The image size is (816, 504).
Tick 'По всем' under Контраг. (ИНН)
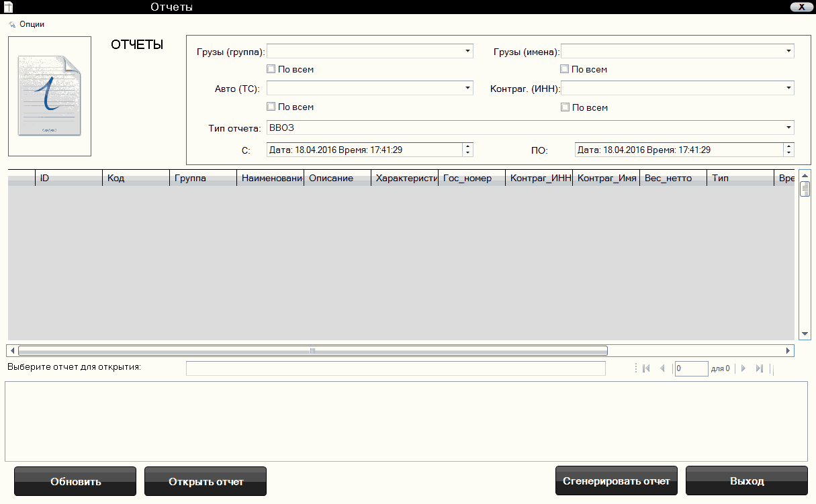[x=565, y=107]
